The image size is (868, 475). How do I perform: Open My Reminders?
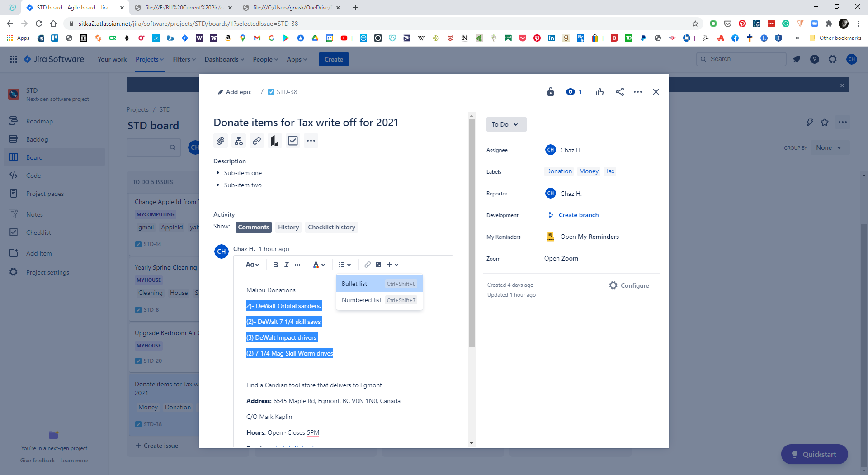(590, 237)
